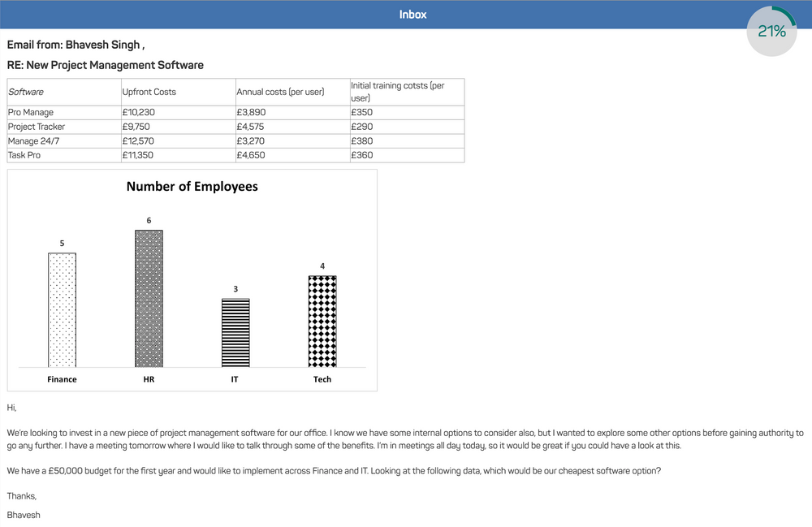
Task: Click the Number of Employees chart title
Action: (x=192, y=187)
